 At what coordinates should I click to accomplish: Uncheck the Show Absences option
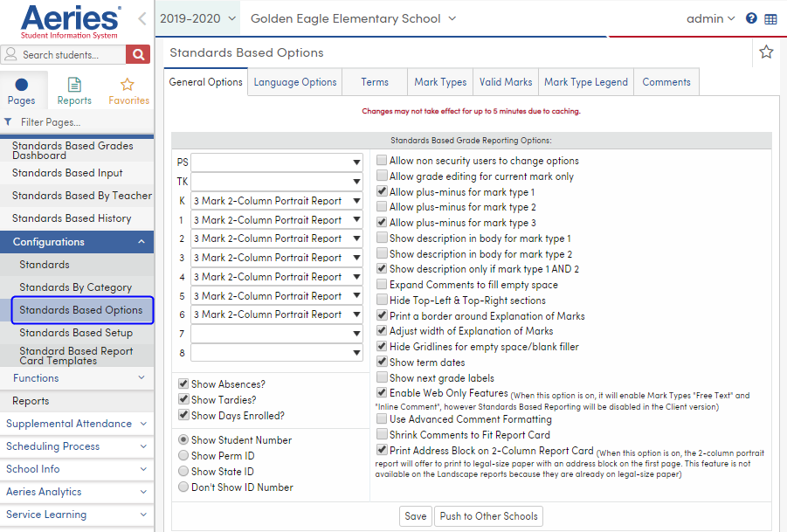pyautogui.click(x=183, y=383)
